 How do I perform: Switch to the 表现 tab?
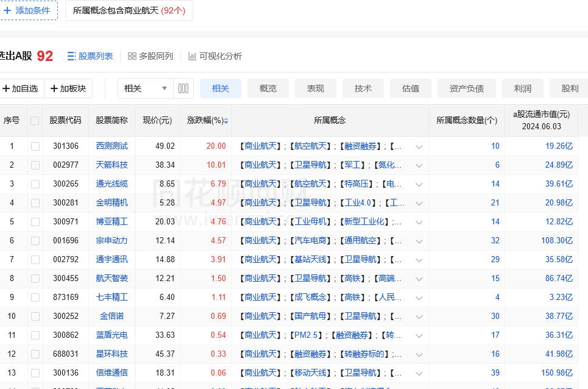[x=316, y=88]
